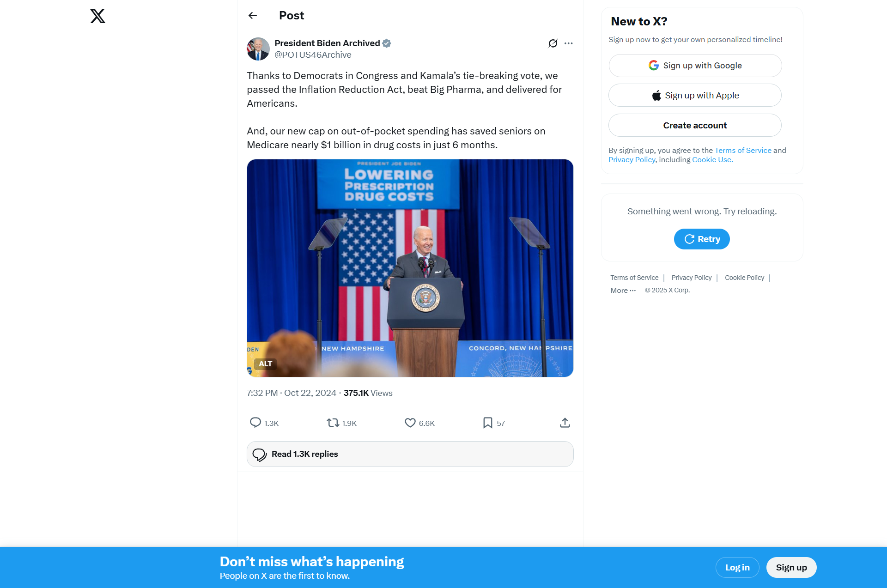
Task: Like the post via heart icon
Action: (x=410, y=423)
